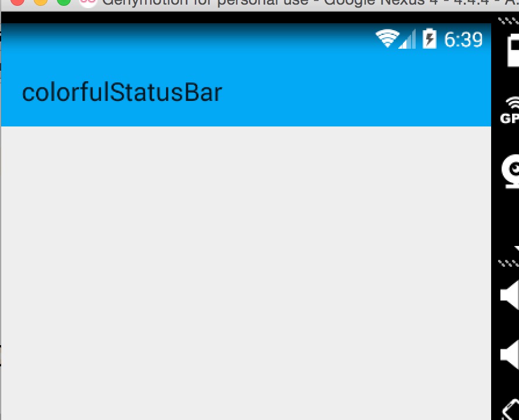Click the Genymotion app icon in title bar
Screen dimensions: 519x420
point(88,3)
